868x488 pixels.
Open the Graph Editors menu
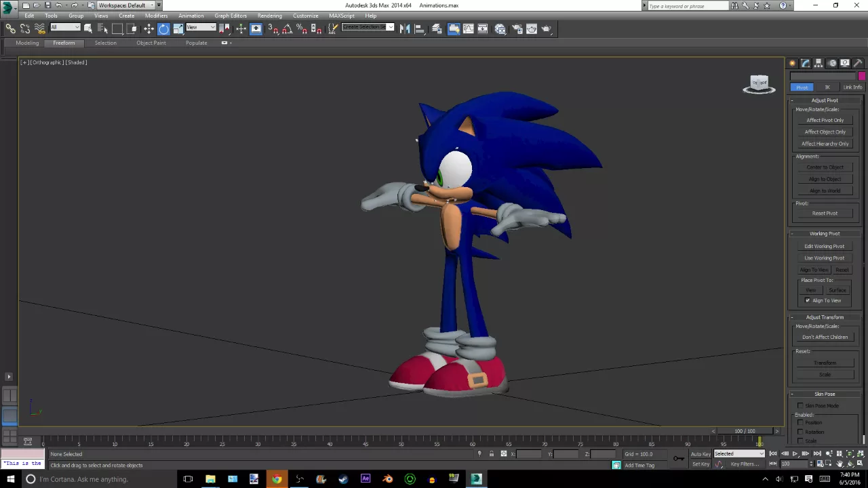[231, 16]
